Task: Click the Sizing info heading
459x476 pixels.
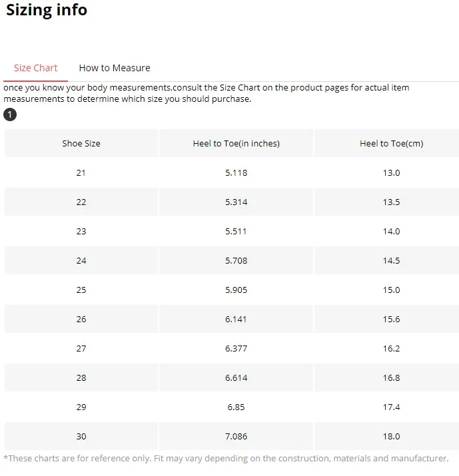Action: [47, 11]
